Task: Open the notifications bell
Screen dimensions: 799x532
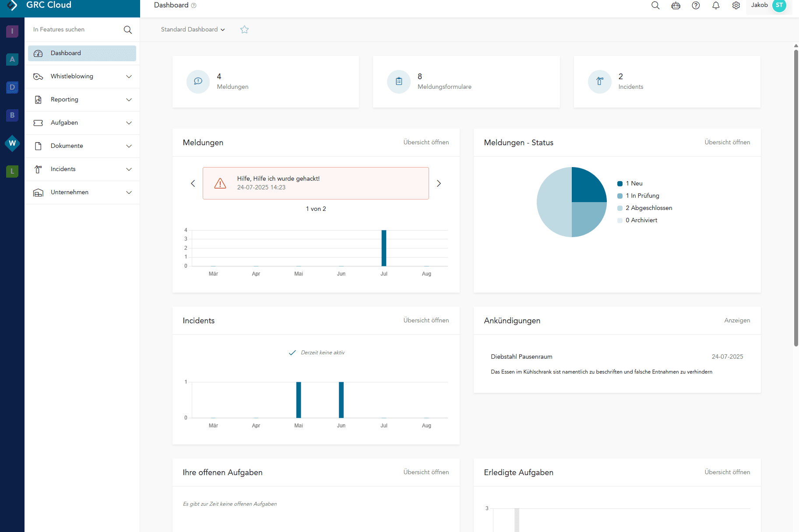Action: click(716, 5)
